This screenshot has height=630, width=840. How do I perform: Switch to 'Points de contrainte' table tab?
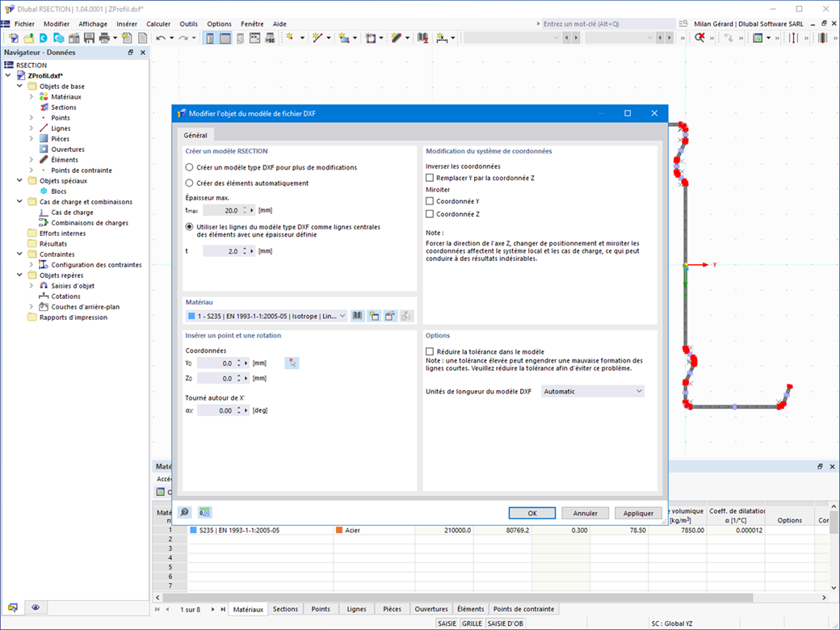[523, 609]
